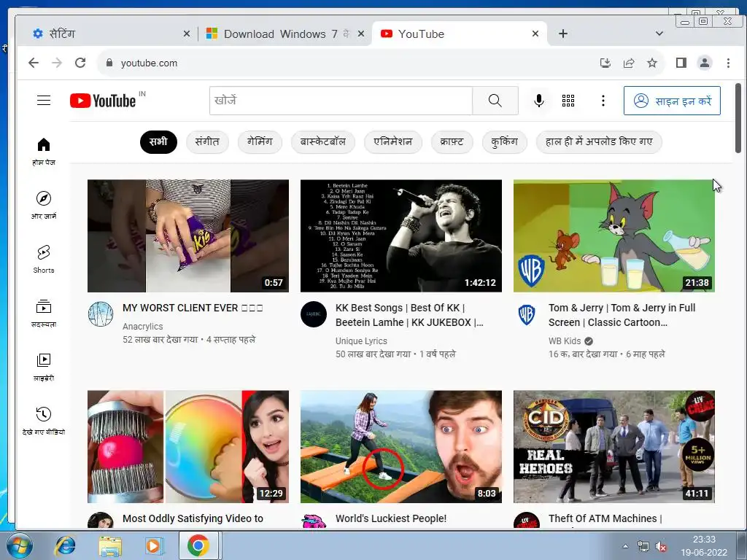
Task: Open Subscriptions icon in sidebar
Action: point(44,307)
